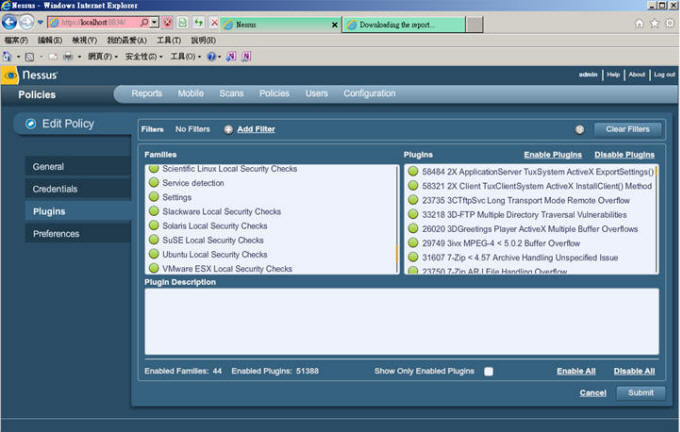
Task: Open the 網頁(P) command bar dropdown
Action: pyautogui.click(x=103, y=57)
